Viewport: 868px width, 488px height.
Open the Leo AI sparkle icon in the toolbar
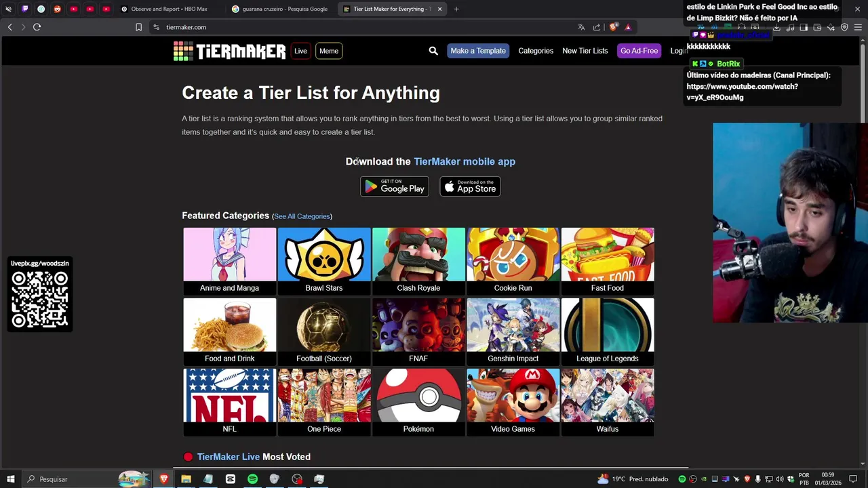831,27
